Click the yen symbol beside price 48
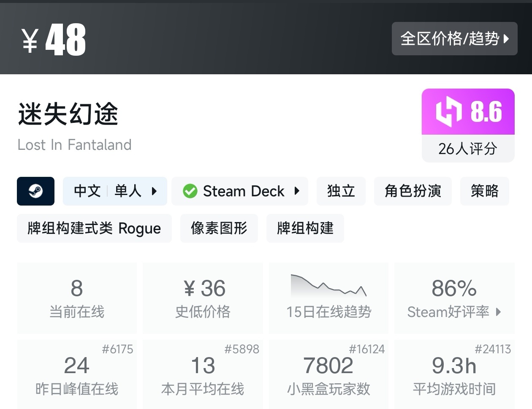This screenshot has width=532, height=409. click(x=30, y=41)
